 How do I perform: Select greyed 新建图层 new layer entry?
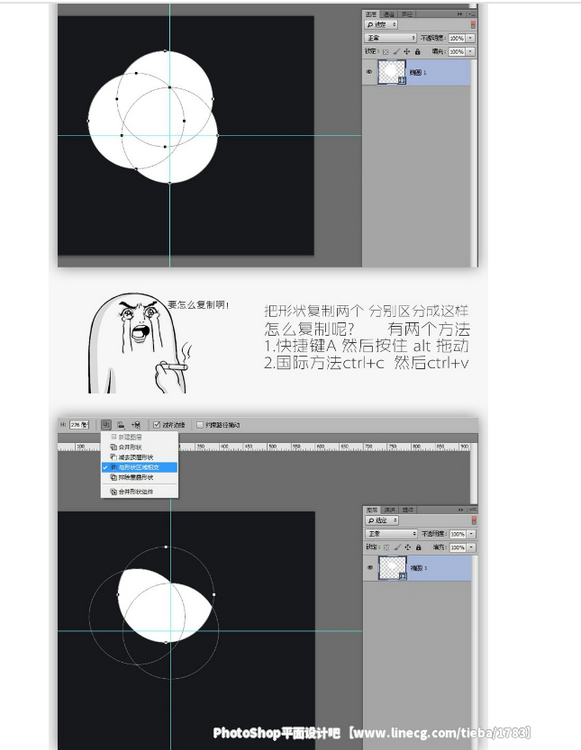(139, 437)
